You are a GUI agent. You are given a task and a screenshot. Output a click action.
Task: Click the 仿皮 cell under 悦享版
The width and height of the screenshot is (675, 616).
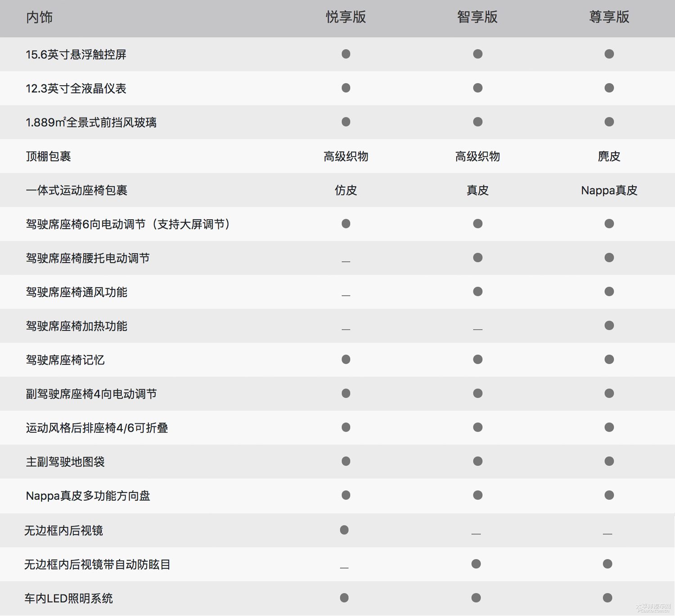point(346,190)
